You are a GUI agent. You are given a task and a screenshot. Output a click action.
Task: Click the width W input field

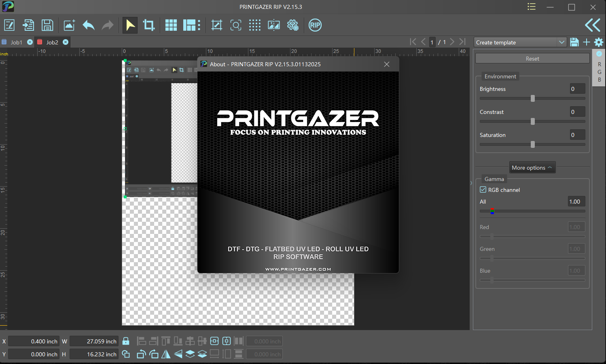[x=94, y=341]
